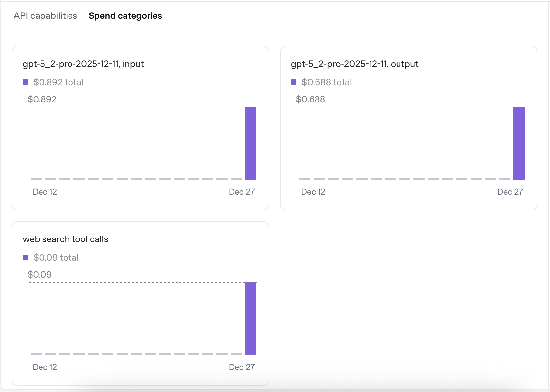Click the web search tool calls title
Viewport: 550px width, 392px height.
pyautogui.click(x=66, y=239)
